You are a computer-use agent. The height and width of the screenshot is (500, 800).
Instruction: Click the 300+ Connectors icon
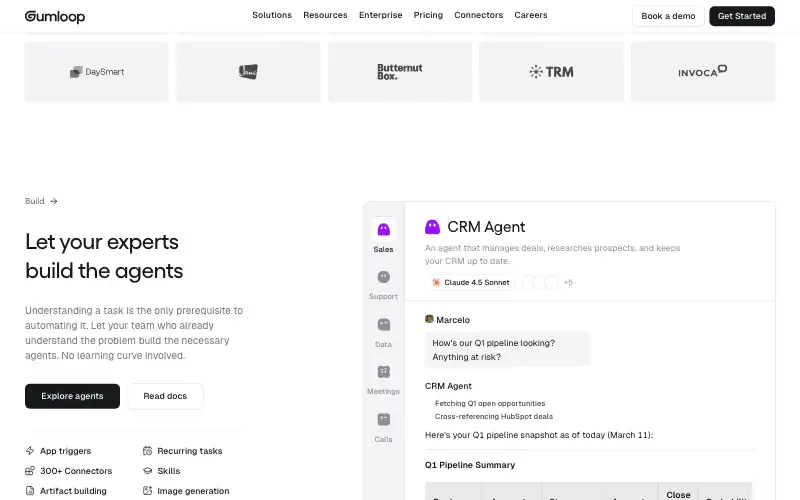pos(30,470)
